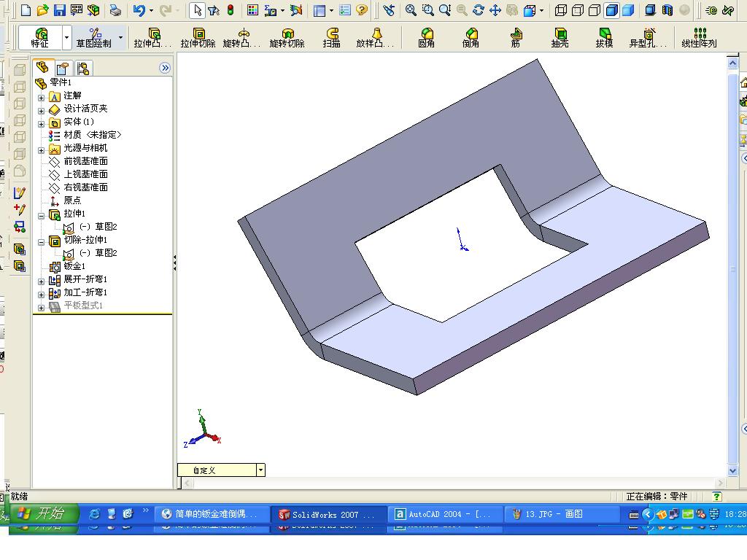
Task: Click the vertical scrollbar down arrow
Action: pos(732,470)
